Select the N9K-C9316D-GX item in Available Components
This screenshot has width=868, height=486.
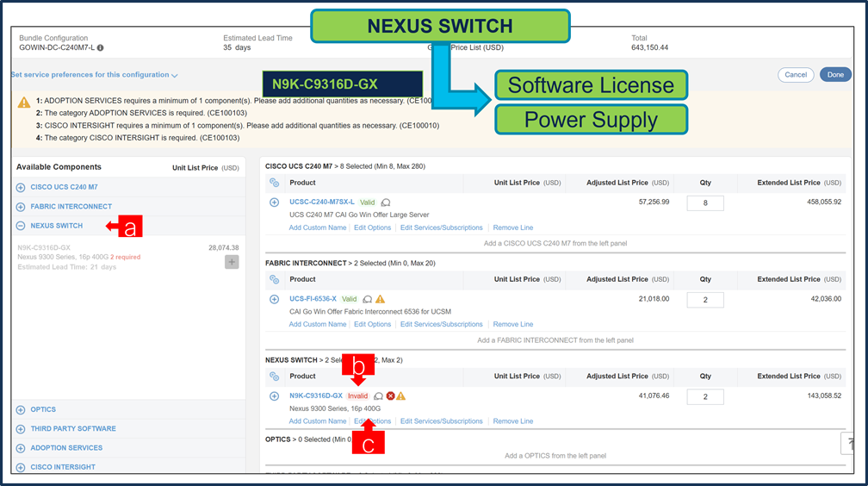click(44, 248)
